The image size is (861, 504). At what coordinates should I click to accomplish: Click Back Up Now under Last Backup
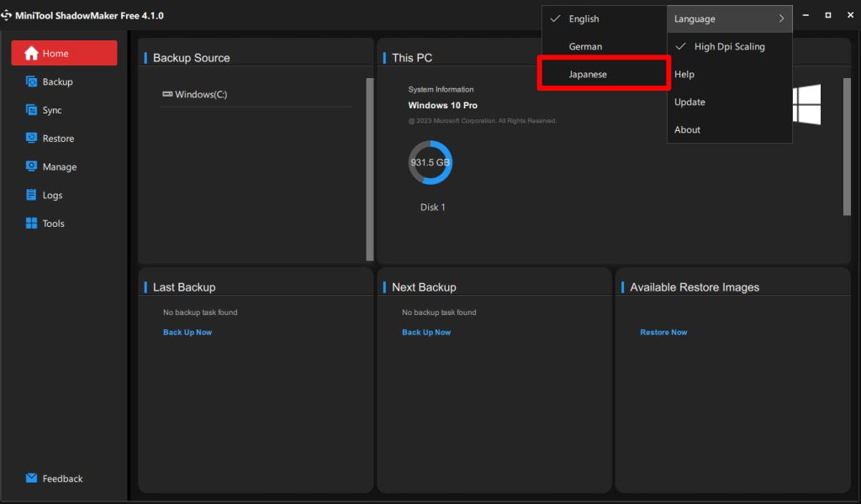[188, 333]
